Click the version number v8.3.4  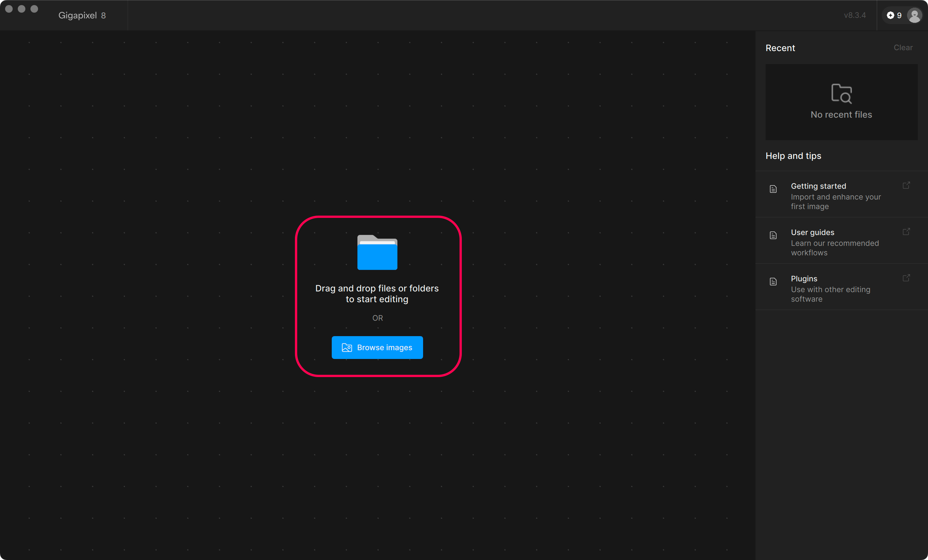point(854,16)
